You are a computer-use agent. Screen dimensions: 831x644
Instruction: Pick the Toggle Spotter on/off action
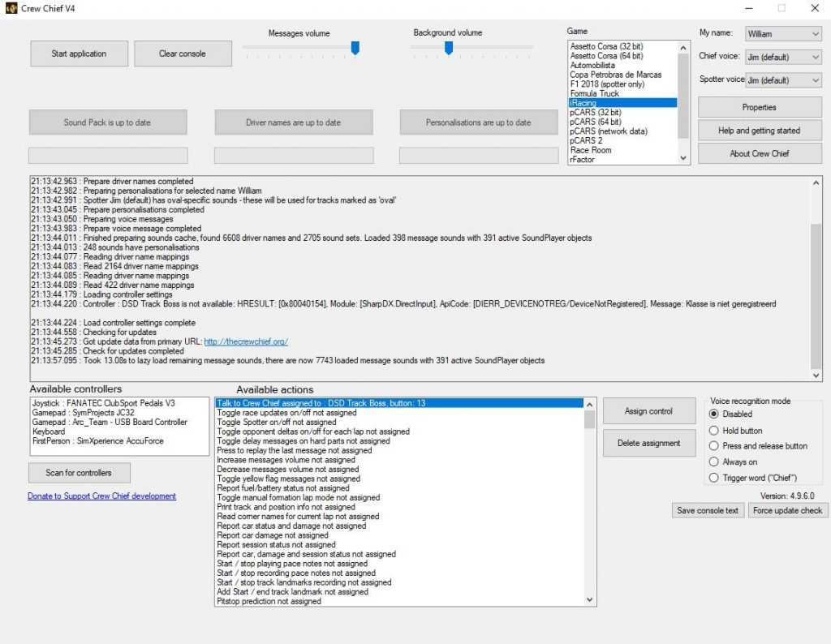[x=276, y=423]
